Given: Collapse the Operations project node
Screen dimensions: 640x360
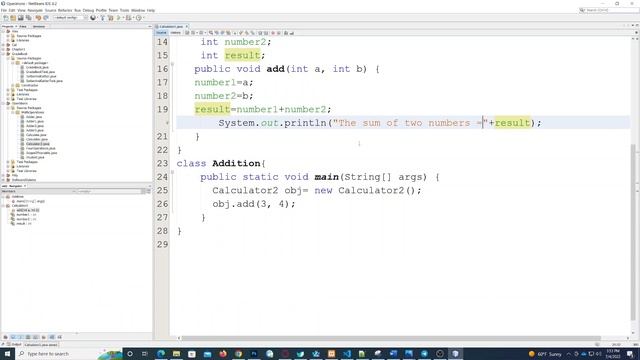Looking at the screenshot, I should click(3, 103).
